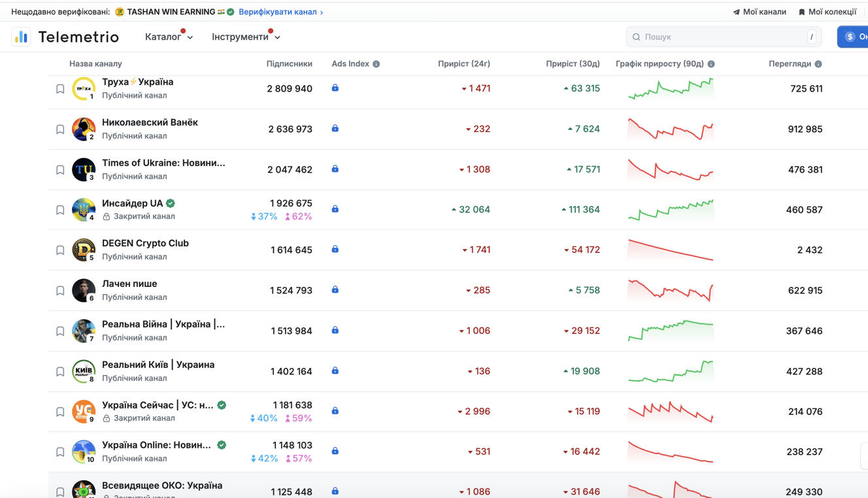
Task: Toggle bookmark for Times of Ukraine channel
Action: tap(60, 170)
